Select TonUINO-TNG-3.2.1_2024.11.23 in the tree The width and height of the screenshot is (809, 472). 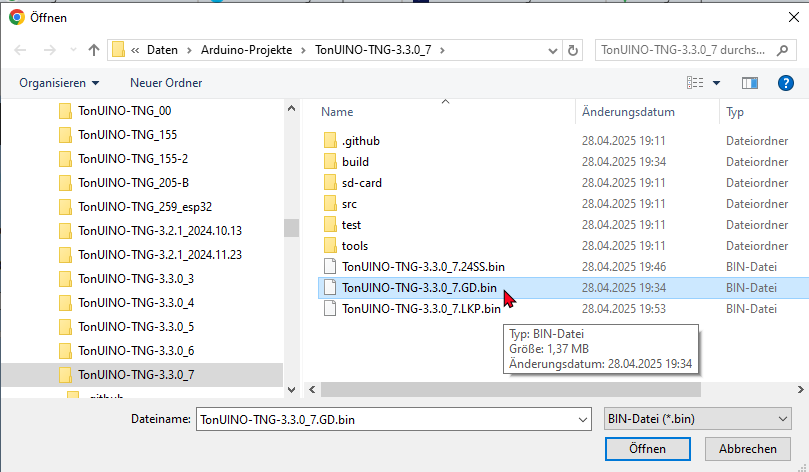pyautogui.click(x=160, y=255)
